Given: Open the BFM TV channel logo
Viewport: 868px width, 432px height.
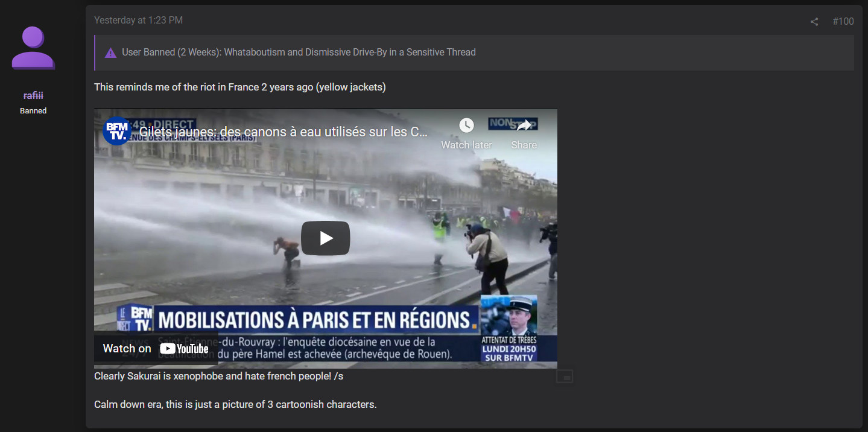Looking at the screenshot, I should point(117,132).
